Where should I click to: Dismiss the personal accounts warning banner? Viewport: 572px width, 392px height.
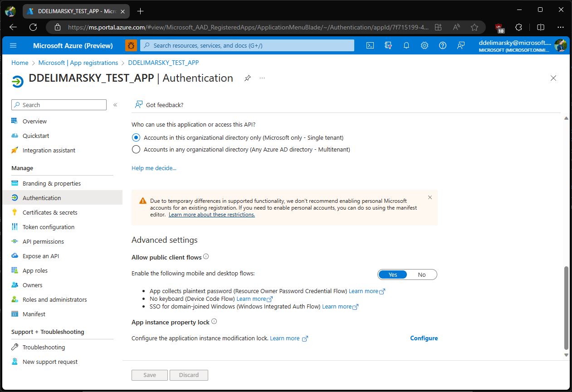[430, 197]
